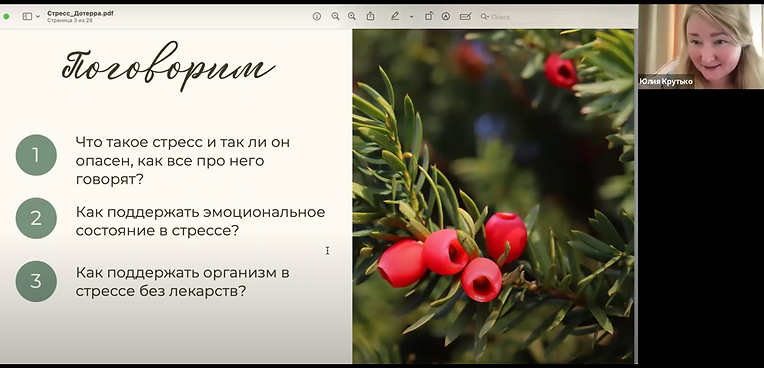Open the form filling tool icon

pyautogui.click(x=465, y=16)
